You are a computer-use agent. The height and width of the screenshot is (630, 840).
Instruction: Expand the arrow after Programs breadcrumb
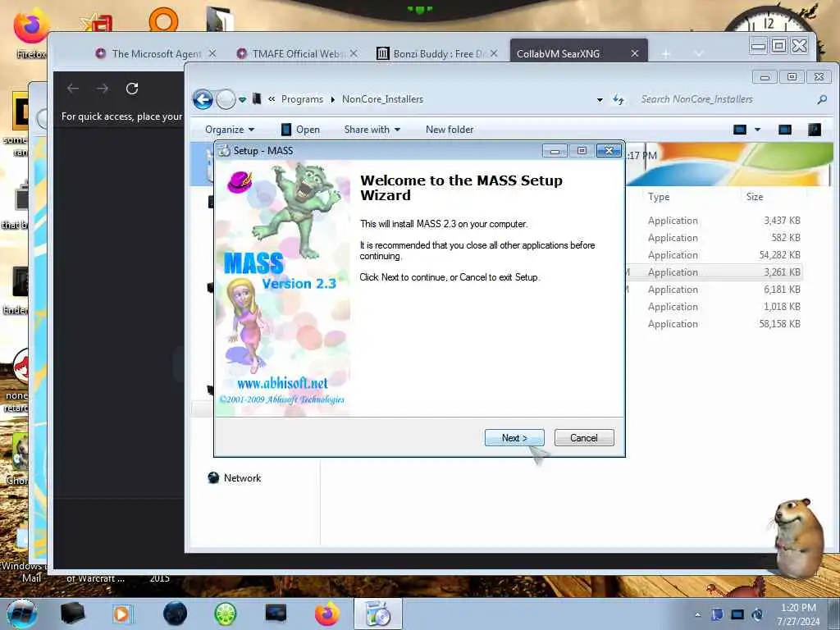coord(333,99)
